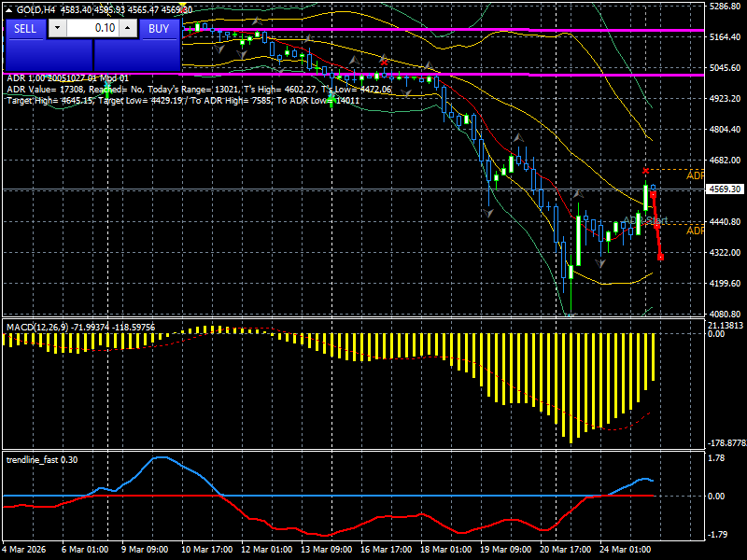Click the 0.10 volume input field
The image size is (747, 560).
(x=92, y=28)
